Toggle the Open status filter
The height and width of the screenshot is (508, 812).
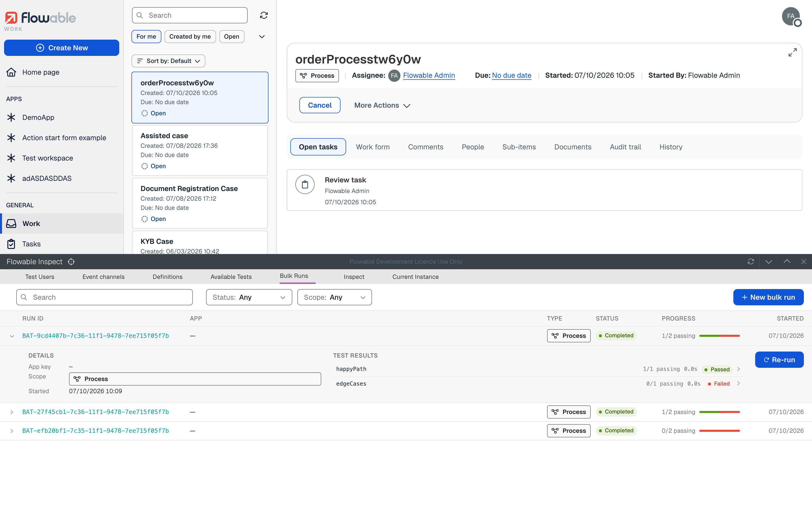[x=231, y=37]
